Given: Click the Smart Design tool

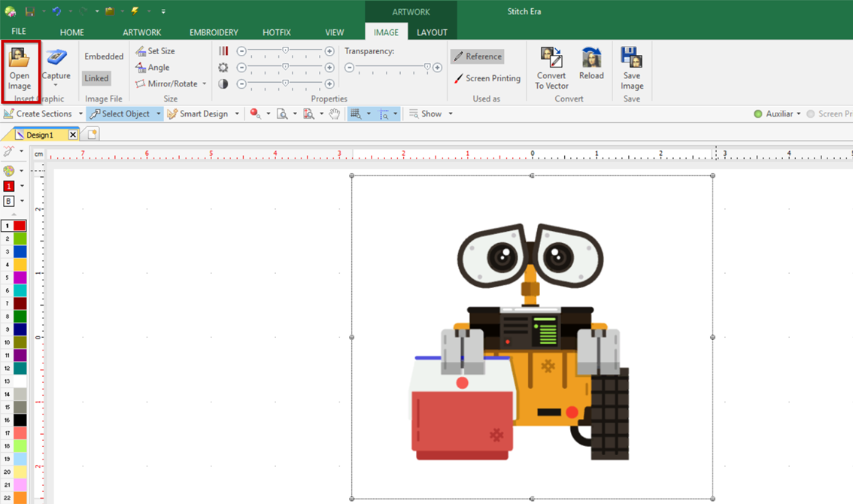Looking at the screenshot, I should click(x=198, y=114).
